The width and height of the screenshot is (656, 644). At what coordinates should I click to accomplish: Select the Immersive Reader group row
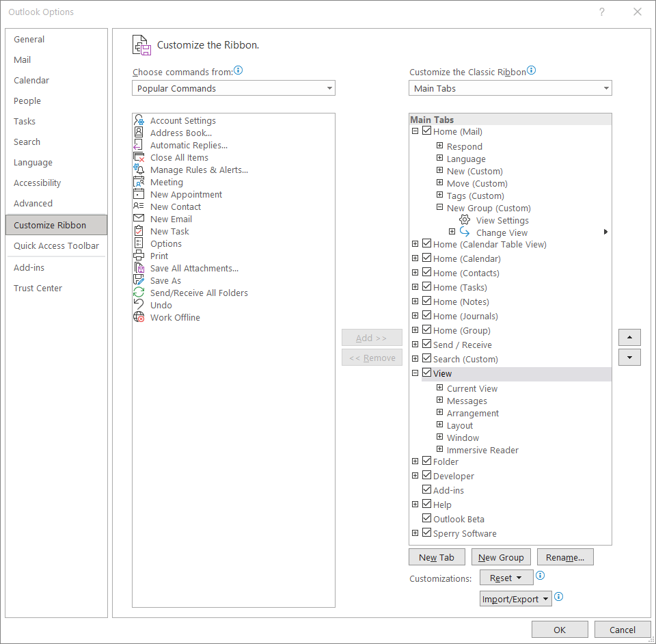tap(482, 450)
